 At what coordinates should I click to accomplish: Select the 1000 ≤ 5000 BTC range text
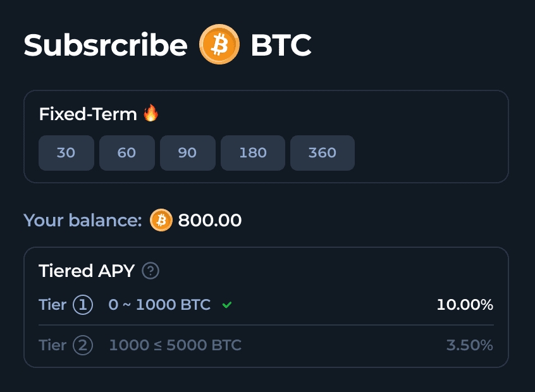coord(175,345)
